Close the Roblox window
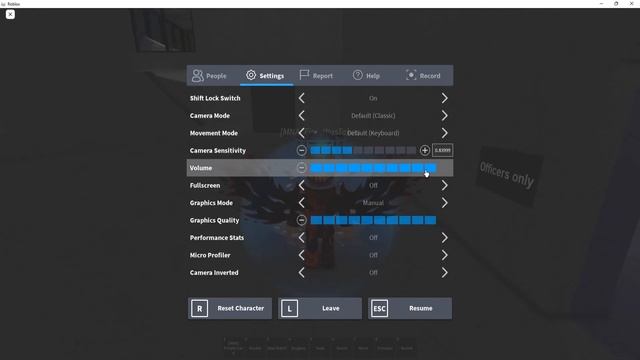 tap(631, 4)
